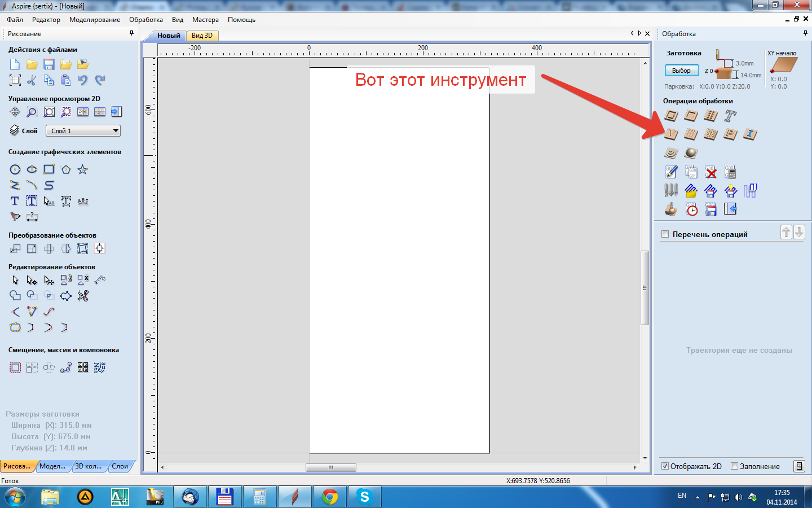Open the Prism carving toolpath operation
The image size is (812, 508).
(x=730, y=134)
